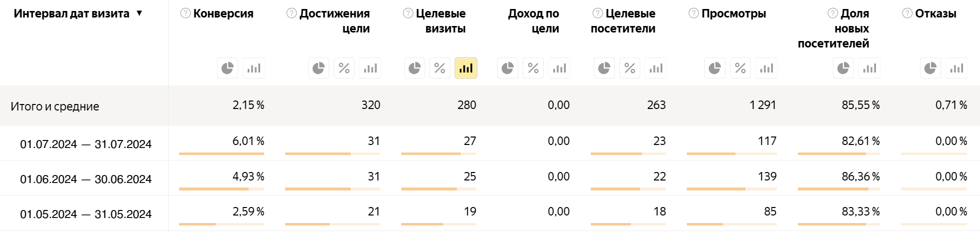Click the Доход по цели header

coord(533,21)
